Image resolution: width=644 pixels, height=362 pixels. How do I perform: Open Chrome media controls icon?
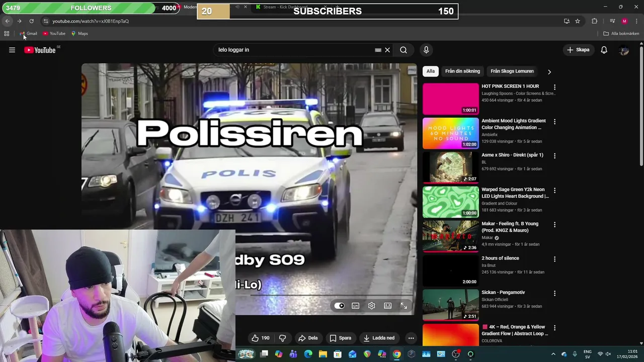tap(612, 21)
